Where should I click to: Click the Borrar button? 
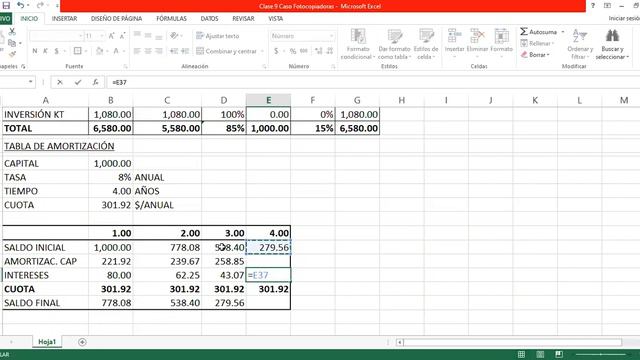(x=535, y=54)
